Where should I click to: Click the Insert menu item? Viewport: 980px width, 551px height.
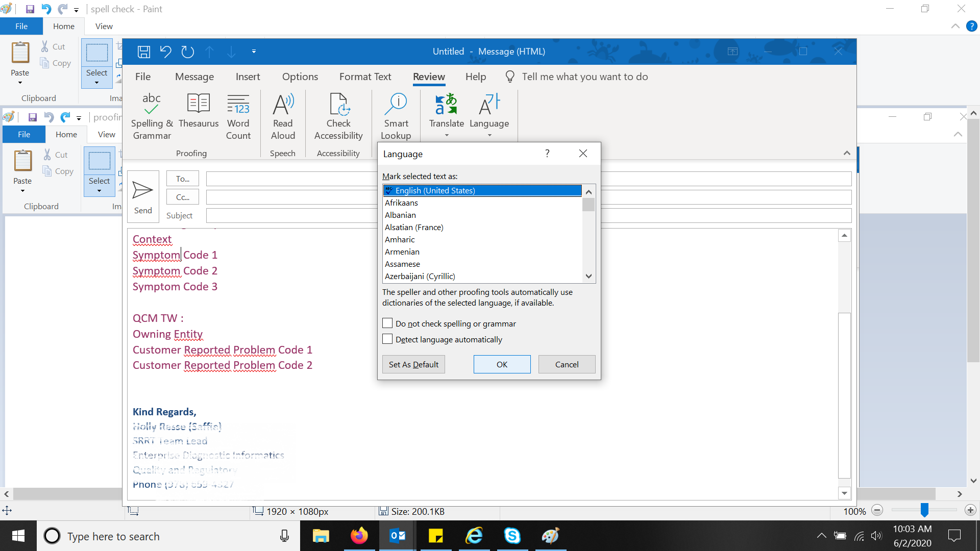248,76
